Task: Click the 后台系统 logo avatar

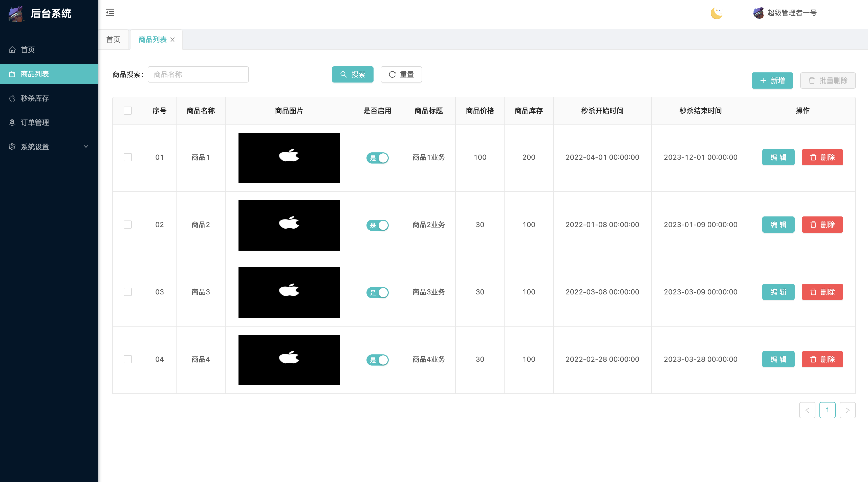Action: click(x=16, y=13)
